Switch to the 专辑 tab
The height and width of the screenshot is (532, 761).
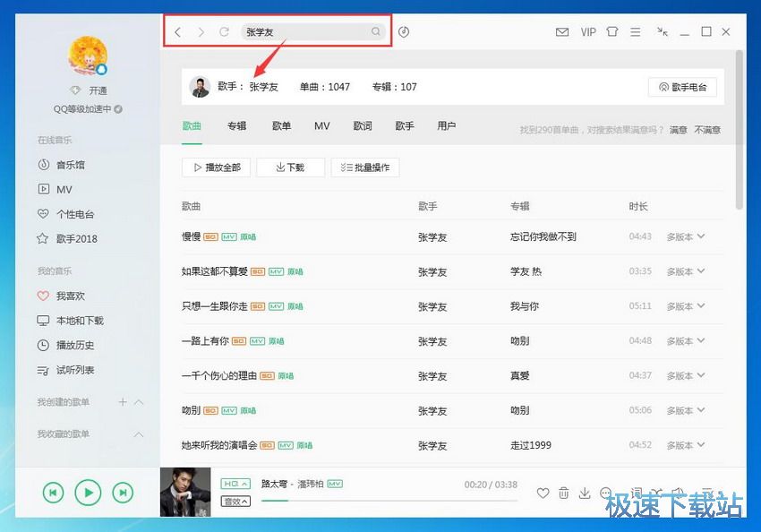coord(237,126)
